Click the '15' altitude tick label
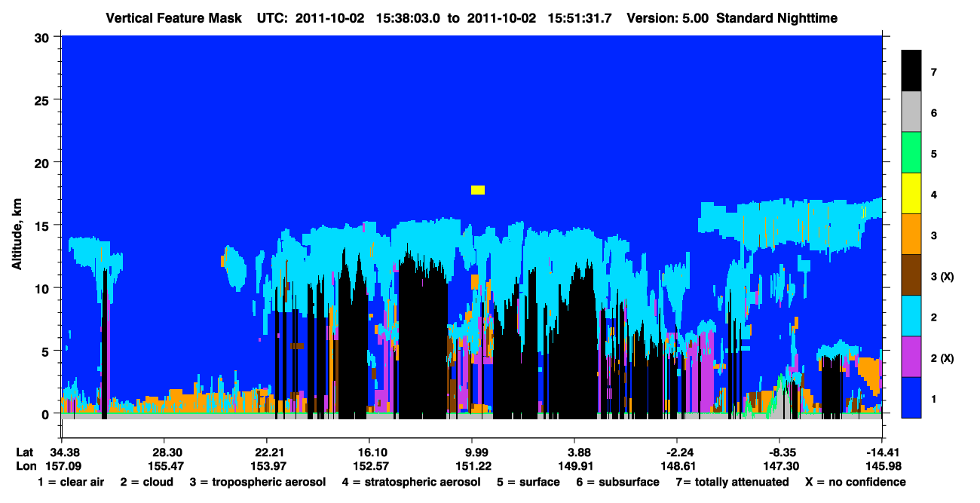The image size is (980, 503). [x=44, y=225]
